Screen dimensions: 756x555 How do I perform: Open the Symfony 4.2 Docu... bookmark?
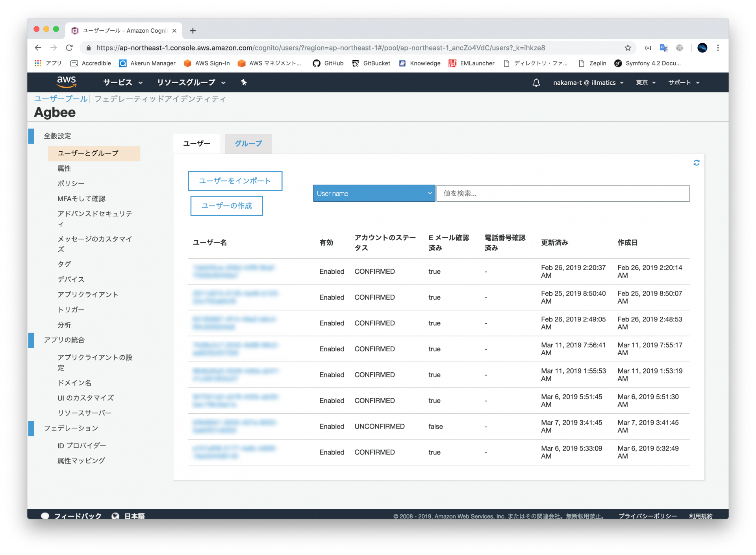click(x=648, y=63)
